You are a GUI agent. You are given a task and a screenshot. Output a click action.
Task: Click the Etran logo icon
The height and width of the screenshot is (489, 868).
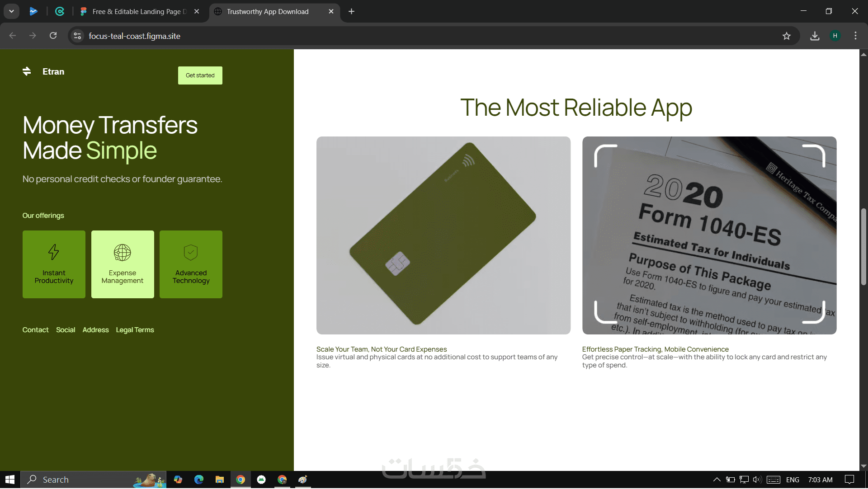pyautogui.click(x=27, y=71)
